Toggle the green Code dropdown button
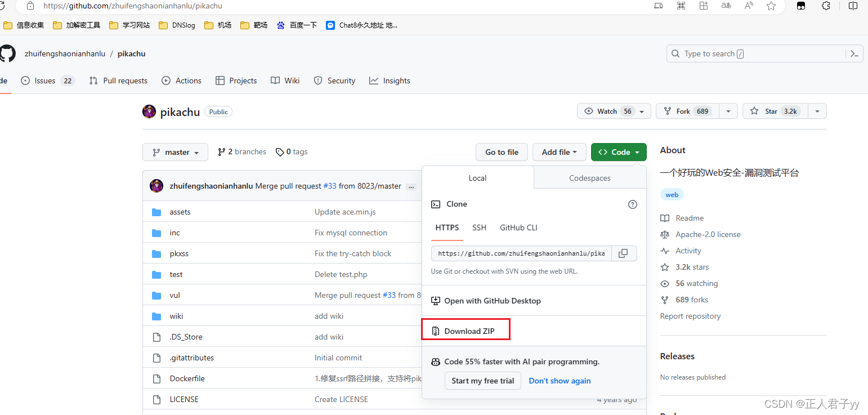Screen dimensions: 868x415 [x=619, y=152]
